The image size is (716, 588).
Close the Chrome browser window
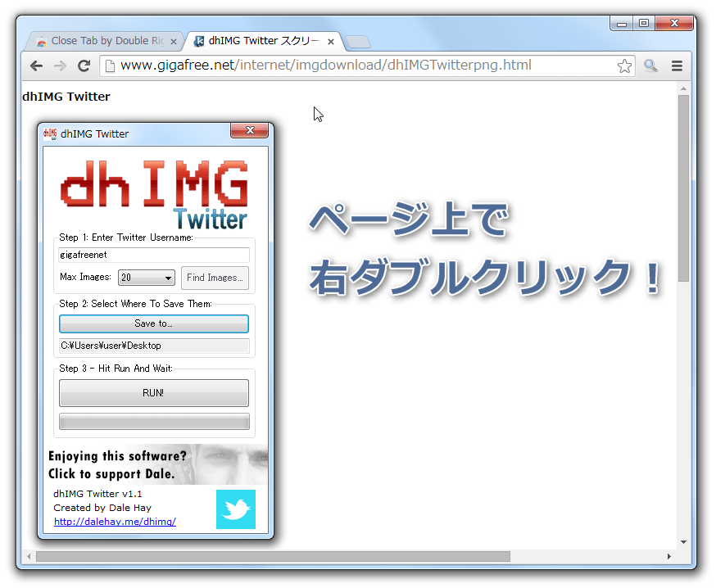[x=674, y=23]
